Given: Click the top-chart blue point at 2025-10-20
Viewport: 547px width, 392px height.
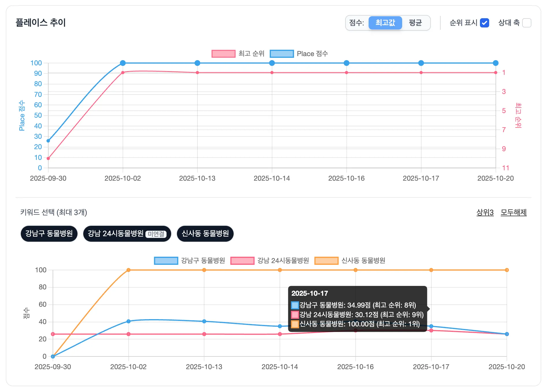Looking at the screenshot, I should click(x=496, y=63).
